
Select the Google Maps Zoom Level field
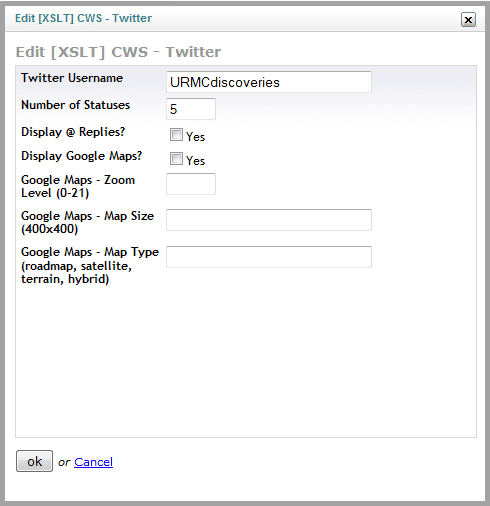[191, 184]
